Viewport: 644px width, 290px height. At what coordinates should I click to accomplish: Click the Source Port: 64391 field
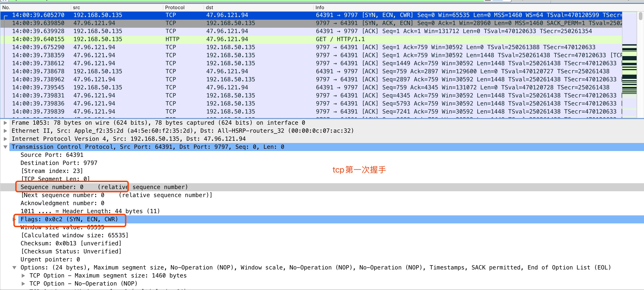click(52, 155)
